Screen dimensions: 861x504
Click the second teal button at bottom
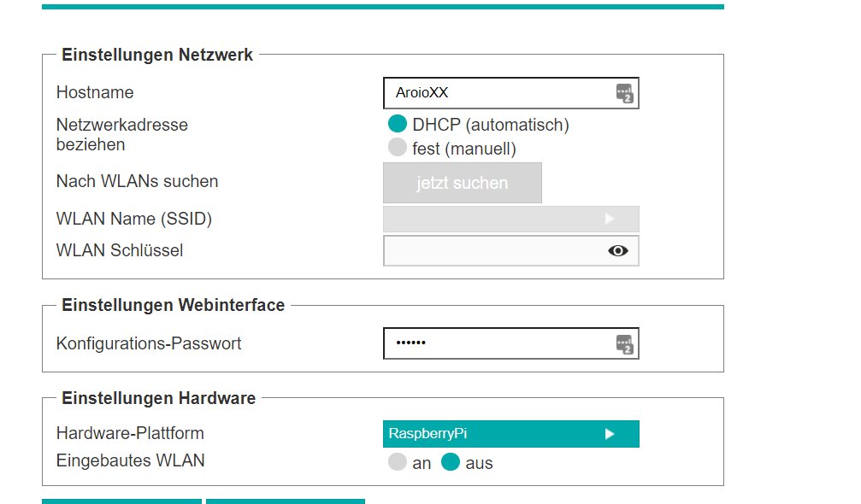coord(285,501)
